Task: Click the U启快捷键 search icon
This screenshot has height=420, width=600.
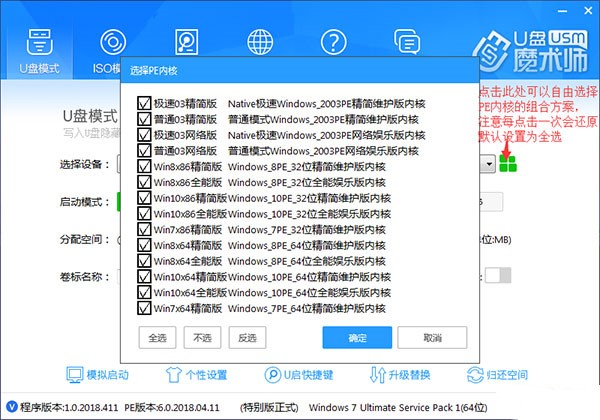Action: click(272, 375)
